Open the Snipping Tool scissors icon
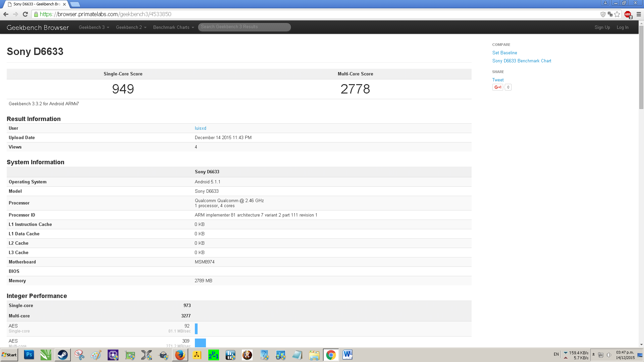The image size is (644, 362). (79, 355)
